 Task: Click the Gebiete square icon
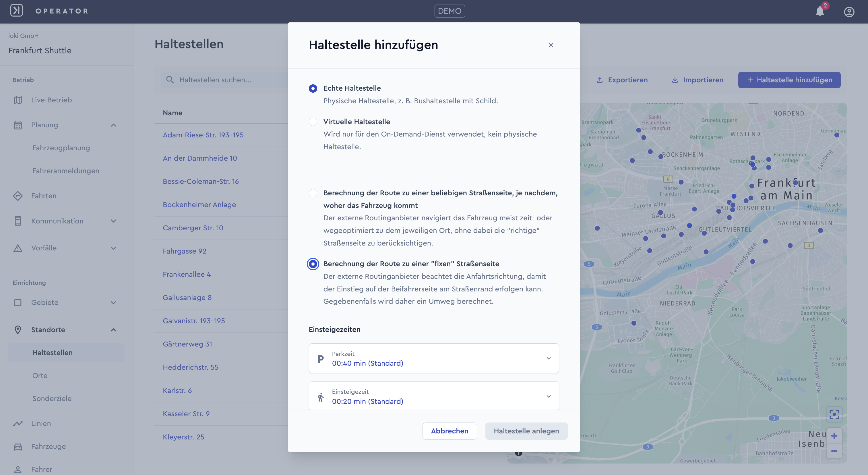click(18, 302)
